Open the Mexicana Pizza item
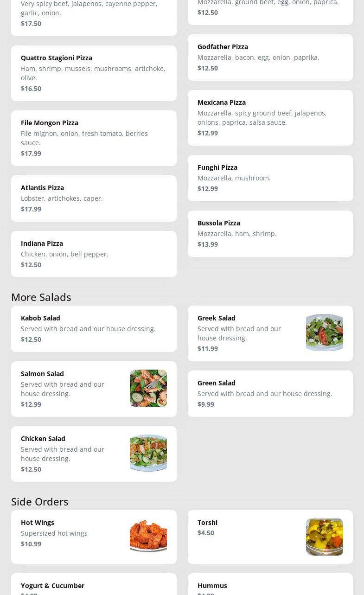364x595 pixels. pos(270,118)
